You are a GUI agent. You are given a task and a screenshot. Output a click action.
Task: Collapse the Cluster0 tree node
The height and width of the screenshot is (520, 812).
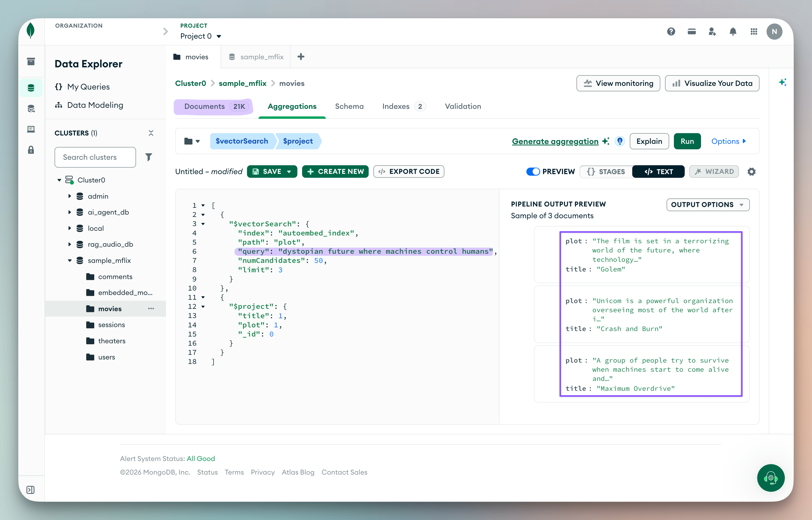click(59, 180)
